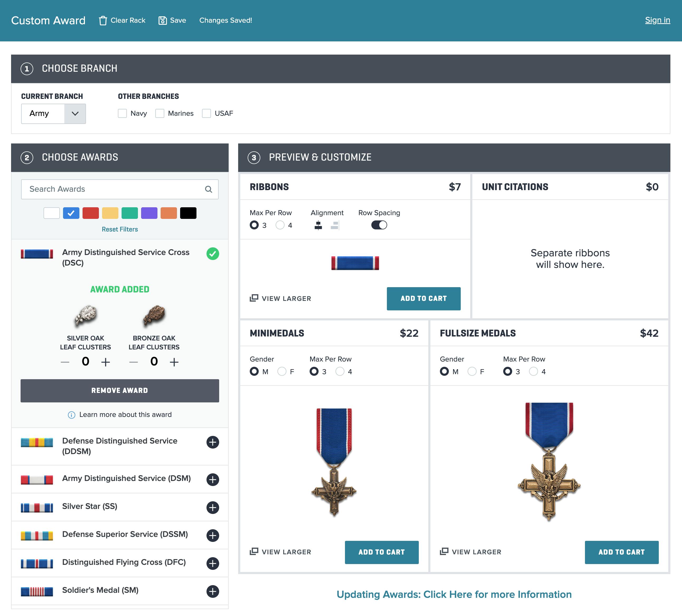Click Save in the header
Image resolution: width=682 pixels, height=616 pixels.
[172, 20]
